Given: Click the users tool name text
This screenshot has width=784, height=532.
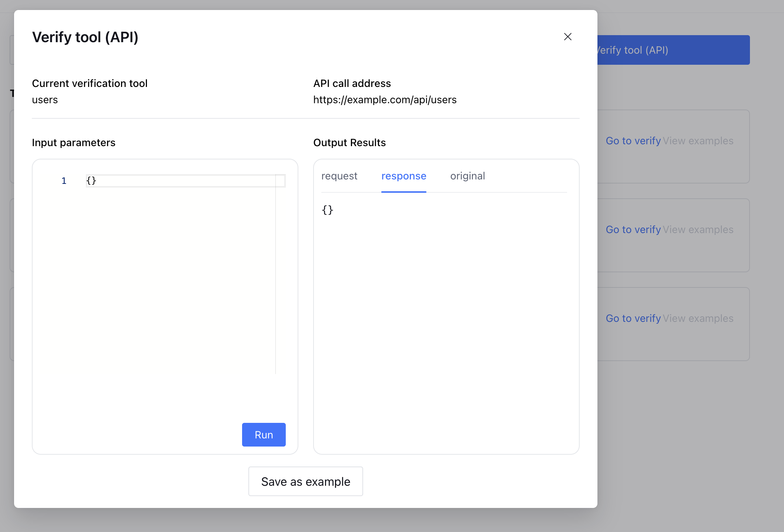Looking at the screenshot, I should (45, 100).
